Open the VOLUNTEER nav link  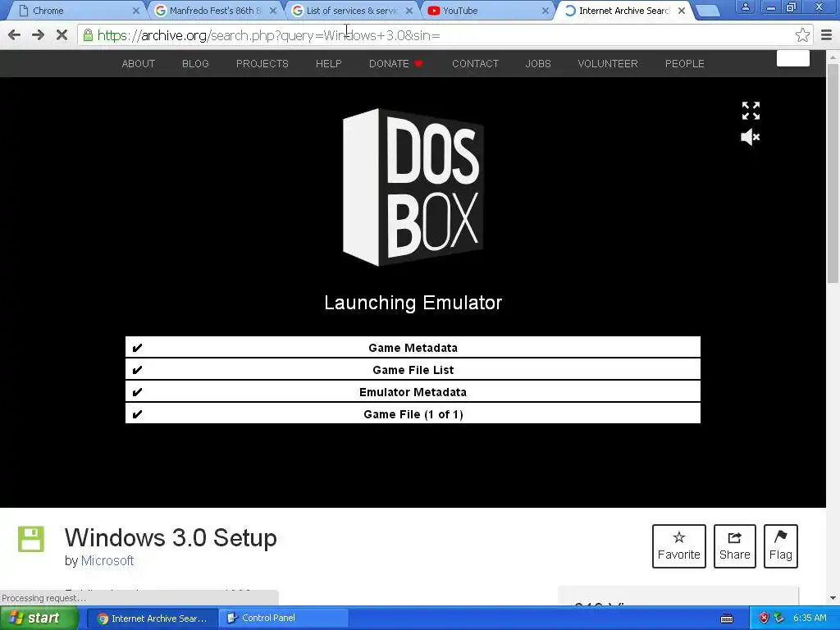(608, 64)
